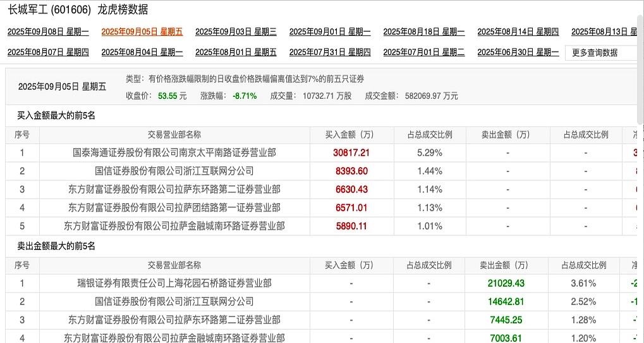The height and width of the screenshot is (343, 644).
Task: Click the 1.44% ratio cell
Action: click(x=430, y=171)
